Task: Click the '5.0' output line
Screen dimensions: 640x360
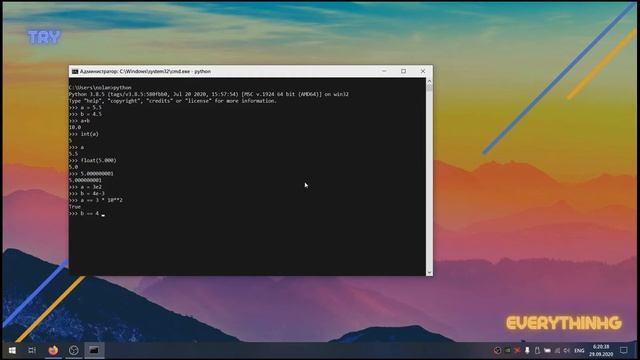Action: tap(73, 167)
